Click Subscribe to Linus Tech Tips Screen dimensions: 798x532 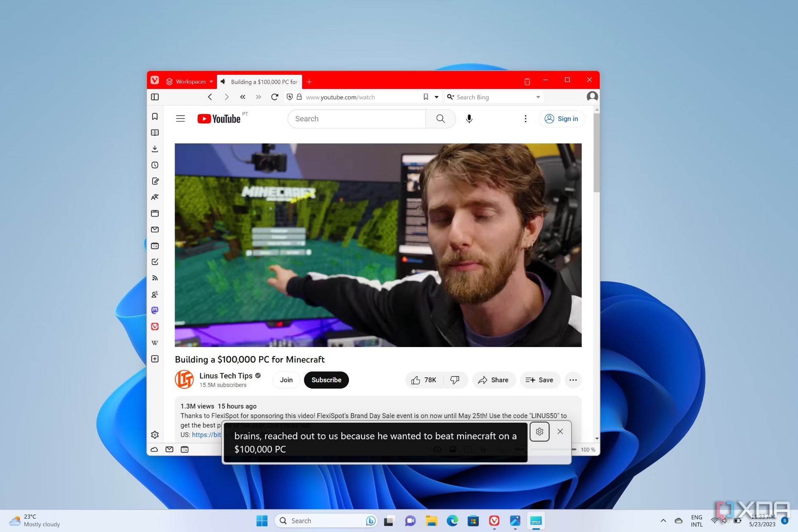[x=326, y=379]
